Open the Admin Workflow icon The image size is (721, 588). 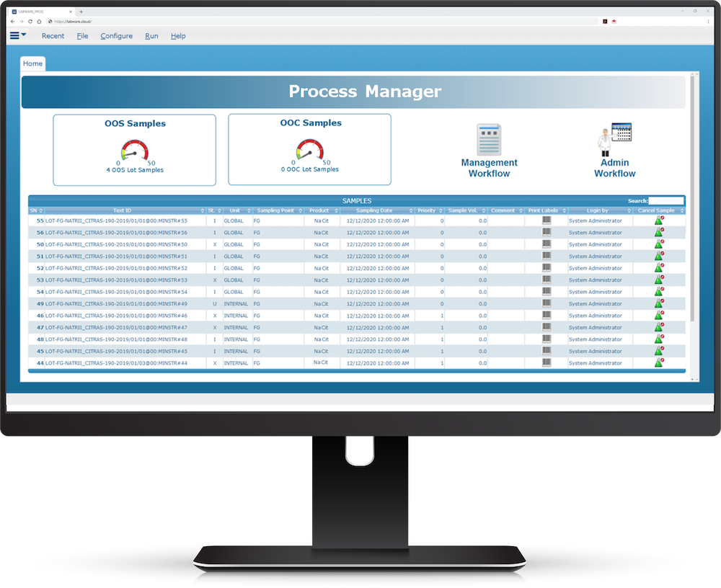click(x=614, y=141)
